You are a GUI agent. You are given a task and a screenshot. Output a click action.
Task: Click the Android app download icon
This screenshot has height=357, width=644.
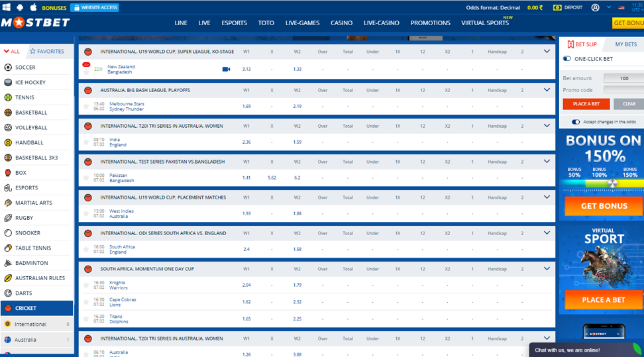click(x=20, y=7)
